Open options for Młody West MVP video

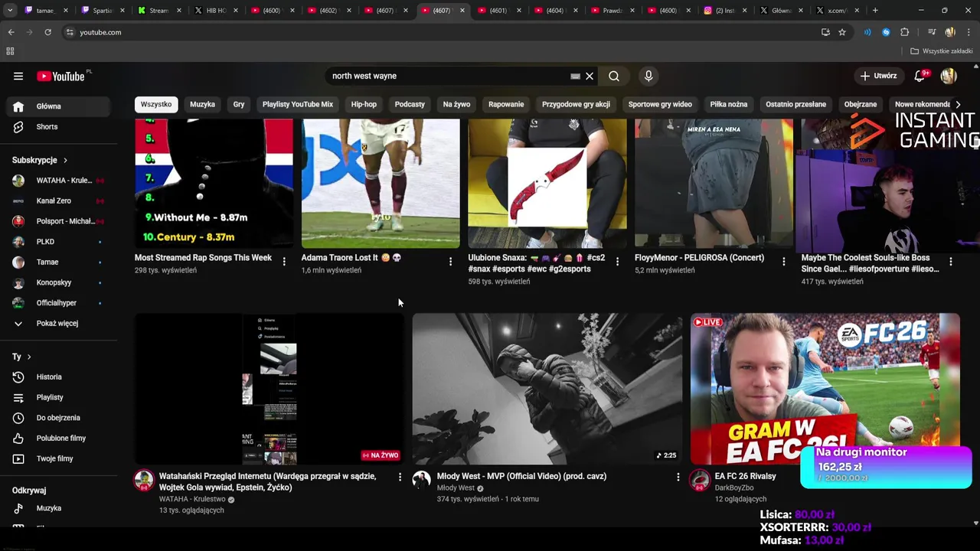[678, 477]
